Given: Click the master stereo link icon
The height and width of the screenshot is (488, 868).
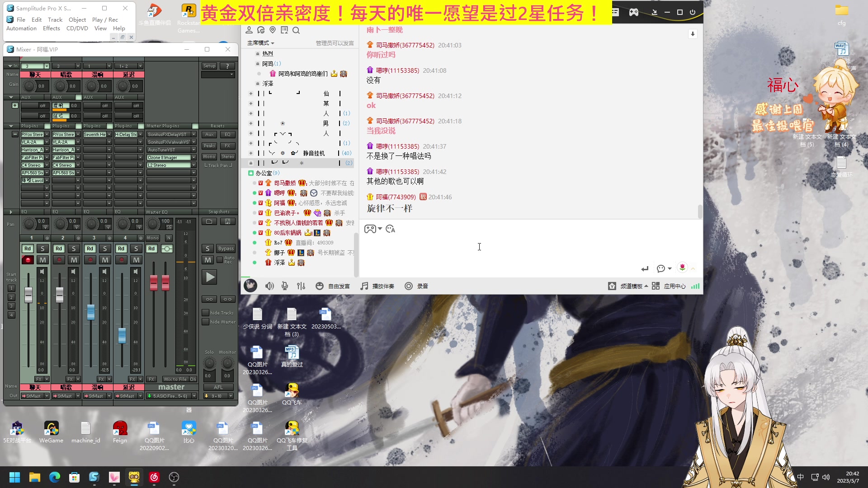Looking at the screenshot, I should coord(167,249).
